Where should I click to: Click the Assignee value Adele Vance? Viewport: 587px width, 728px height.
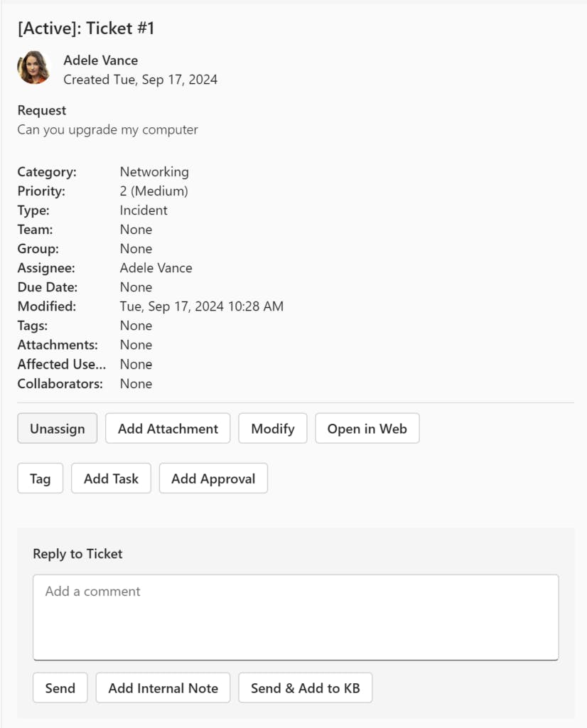point(156,268)
